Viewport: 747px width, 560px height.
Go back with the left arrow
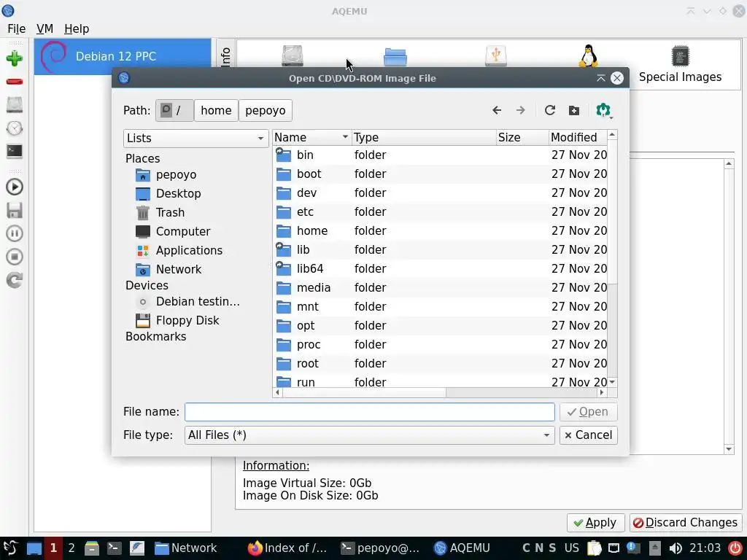[x=497, y=111]
